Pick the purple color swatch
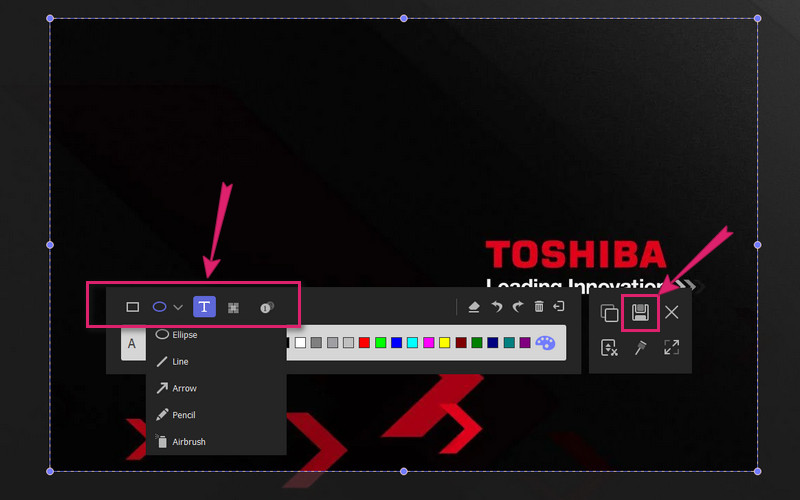Screen dimensions: 800x500 point(525,343)
